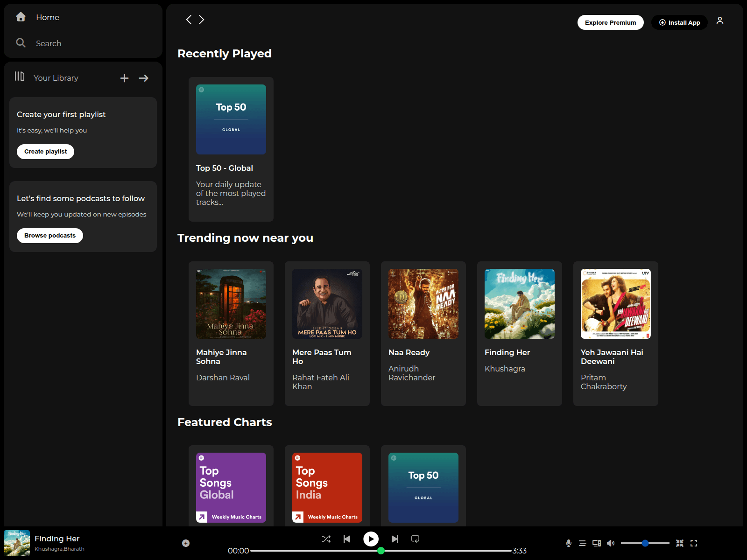Click Khushagra,Bharath artists in the player bar
Screen dimensions: 747x560
coord(59,549)
